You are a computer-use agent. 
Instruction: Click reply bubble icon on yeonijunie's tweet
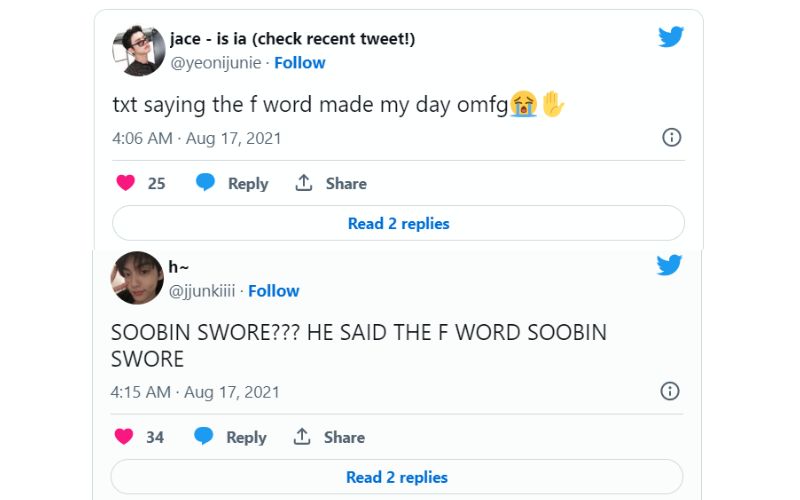pos(205,183)
